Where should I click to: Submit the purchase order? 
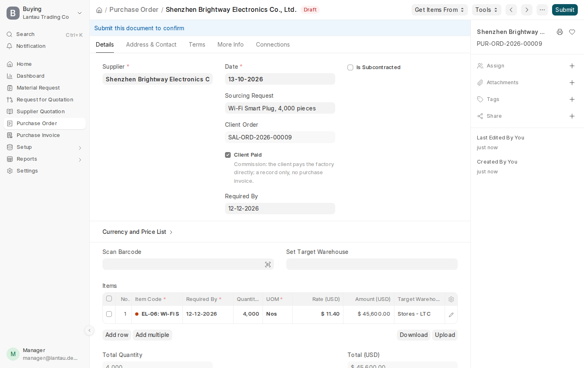(x=565, y=10)
